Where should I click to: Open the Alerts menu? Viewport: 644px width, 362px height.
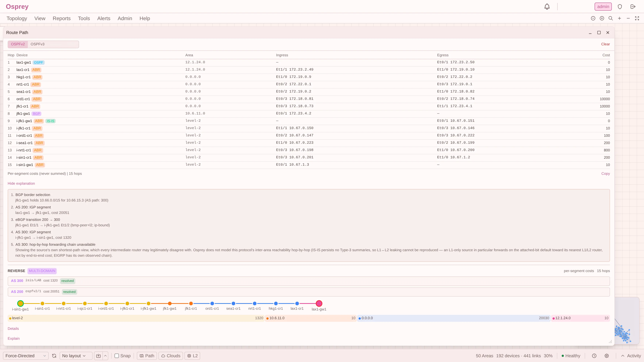click(x=104, y=18)
